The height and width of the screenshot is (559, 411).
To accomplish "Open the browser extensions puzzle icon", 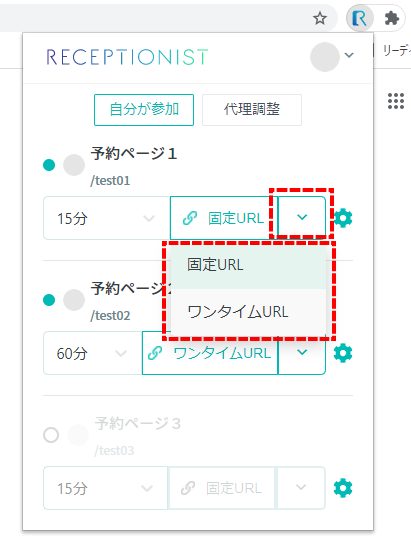I will click(x=391, y=18).
